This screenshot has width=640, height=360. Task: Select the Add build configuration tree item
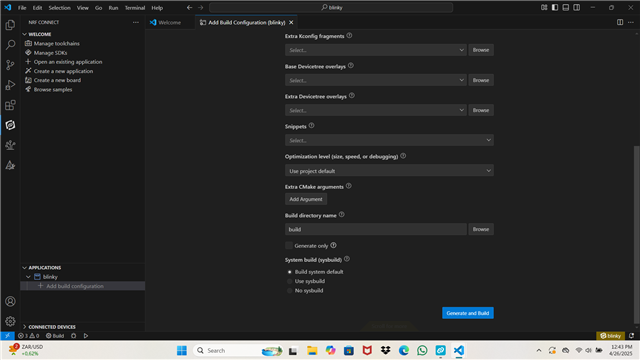click(82, 286)
